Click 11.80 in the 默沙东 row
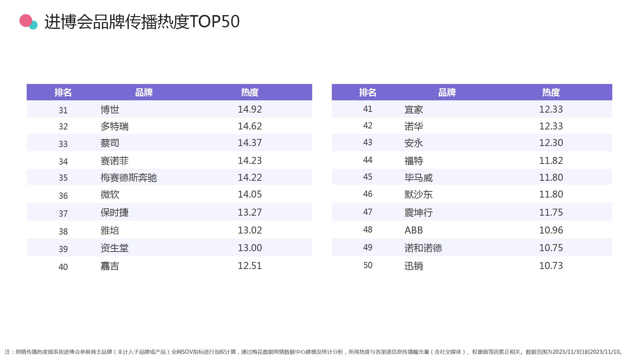This screenshot has height=362, width=644. click(551, 194)
